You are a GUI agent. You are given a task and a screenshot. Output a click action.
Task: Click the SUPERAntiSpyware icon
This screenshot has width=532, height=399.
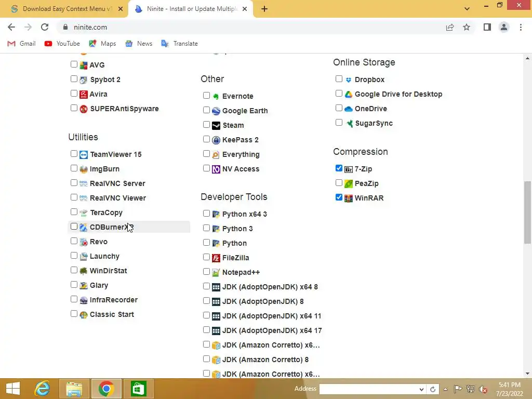tap(84, 109)
